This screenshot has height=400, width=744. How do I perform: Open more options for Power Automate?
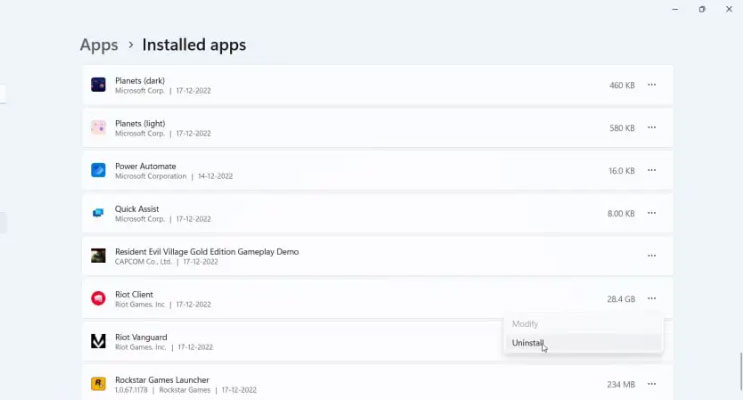(651, 170)
